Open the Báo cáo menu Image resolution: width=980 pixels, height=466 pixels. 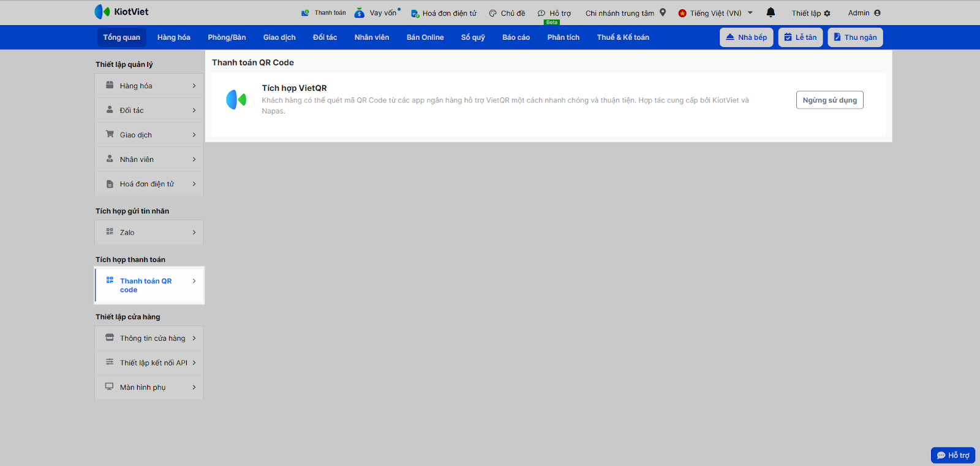click(x=516, y=37)
